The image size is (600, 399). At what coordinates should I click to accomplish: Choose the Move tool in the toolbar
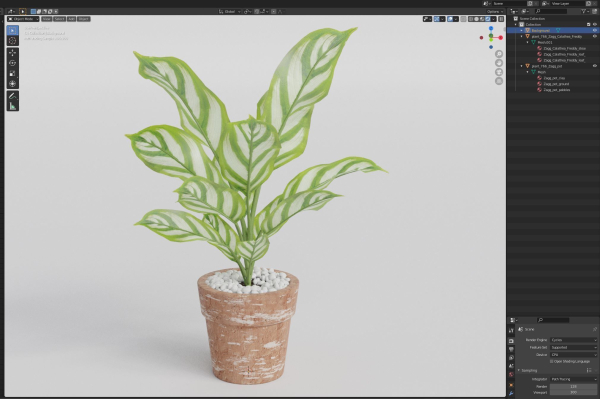[x=13, y=53]
